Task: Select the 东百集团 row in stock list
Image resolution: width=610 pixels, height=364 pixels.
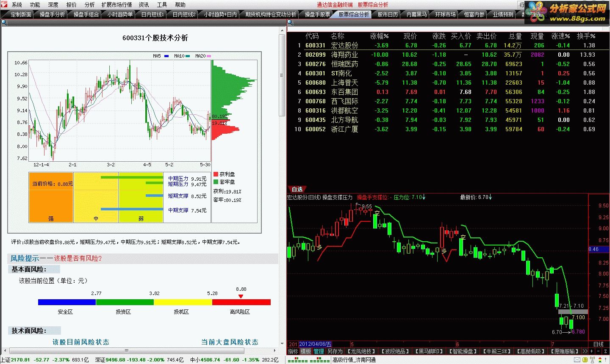Action: (448, 92)
